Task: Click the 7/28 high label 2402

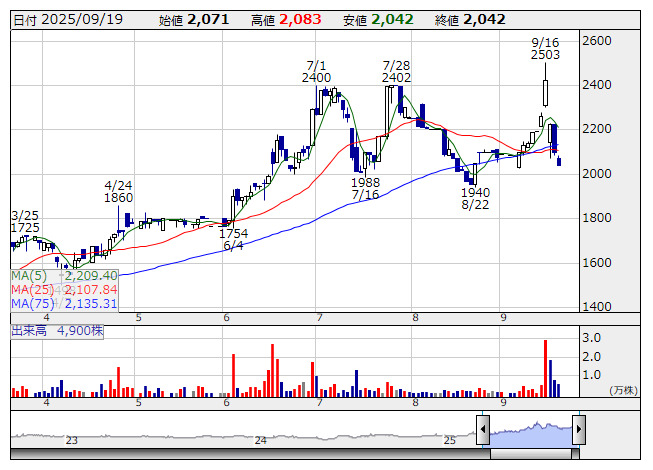Action: point(397,77)
